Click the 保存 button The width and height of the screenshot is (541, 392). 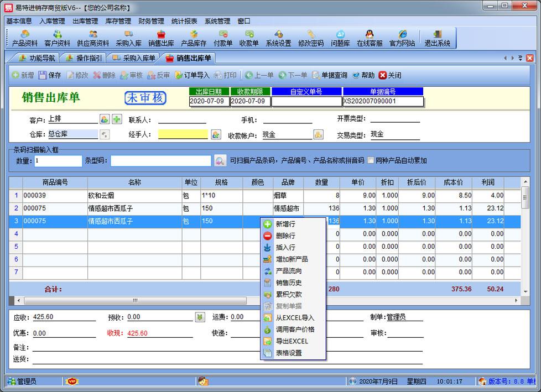click(50, 75)
